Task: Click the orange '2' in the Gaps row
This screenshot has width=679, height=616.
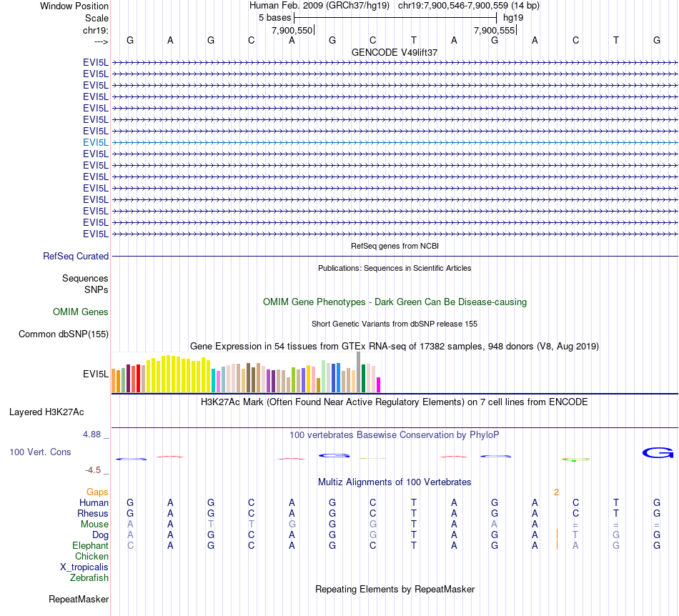Action: 557,492
